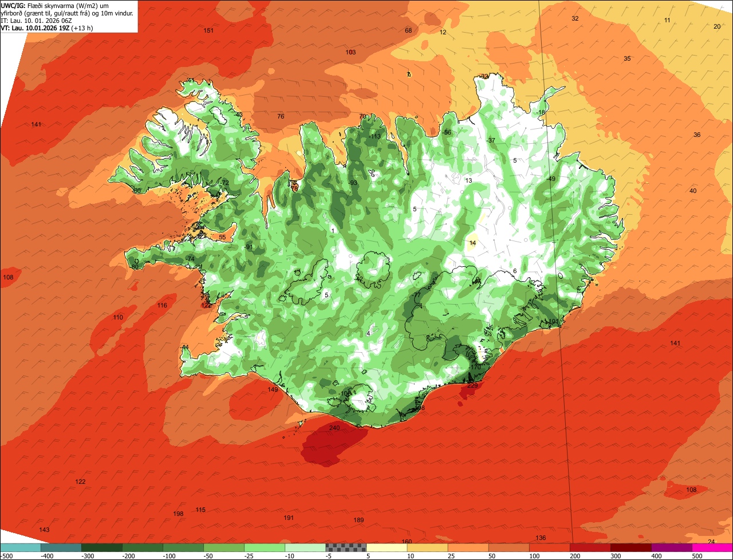Viewport: 733px width, 560px height.
Task: Click the "143" value at bottom left
Action: 44,530
